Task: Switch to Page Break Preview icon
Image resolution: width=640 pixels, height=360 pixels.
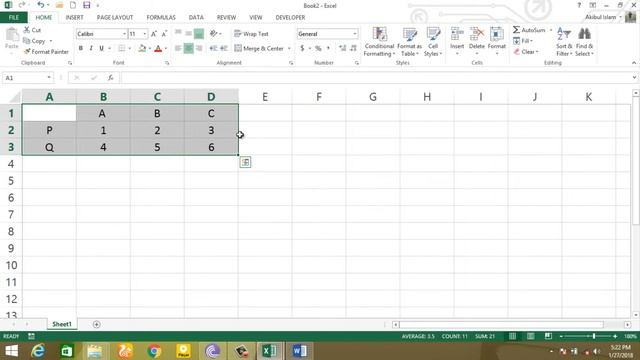Action: point(548,336)
